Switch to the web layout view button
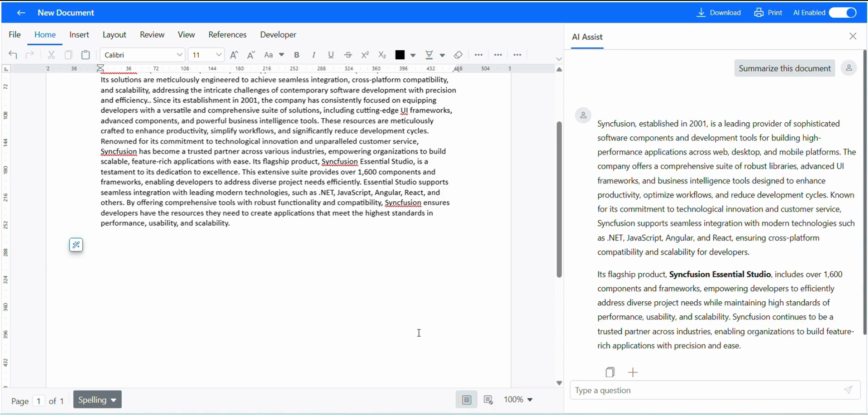 [488, 400]
